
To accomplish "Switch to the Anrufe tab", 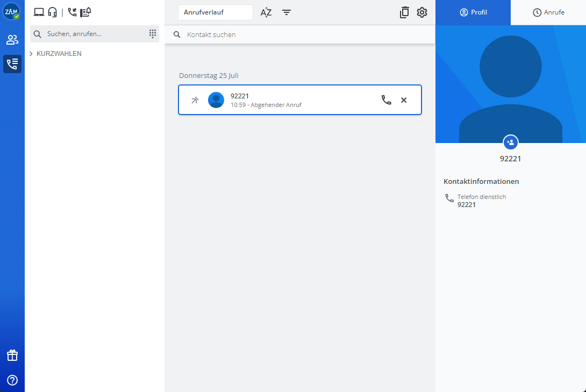I will tap(548, 12).
